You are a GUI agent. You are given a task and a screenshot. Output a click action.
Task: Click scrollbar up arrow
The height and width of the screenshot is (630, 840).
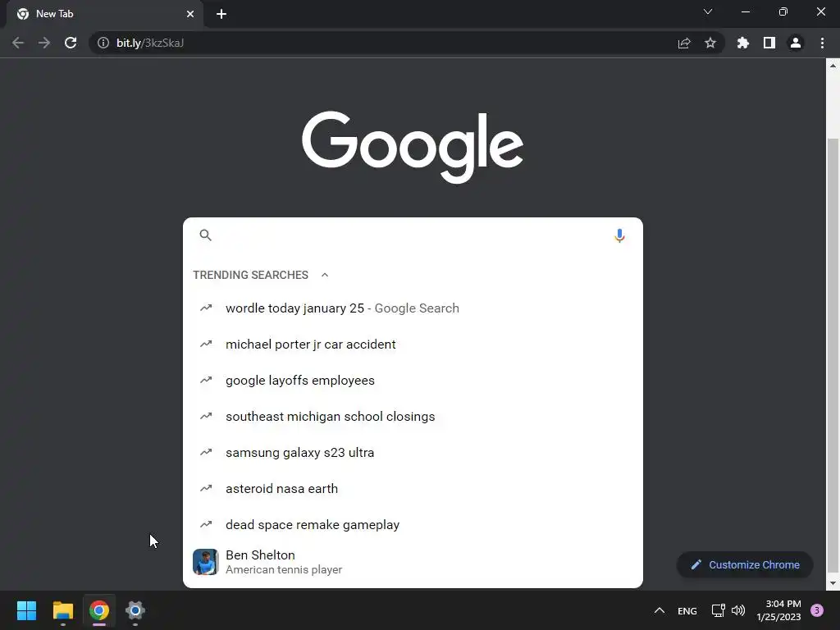(x=833, y=66)
